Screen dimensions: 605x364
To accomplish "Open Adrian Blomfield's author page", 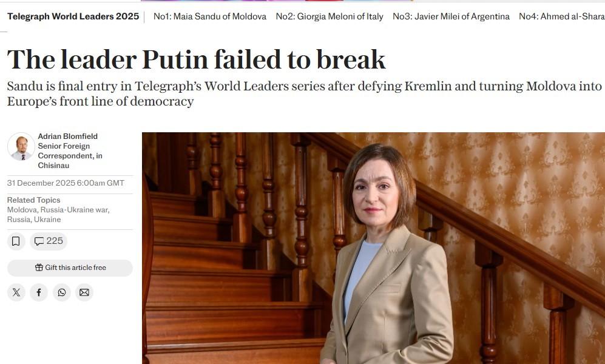I will coord(67,136).
